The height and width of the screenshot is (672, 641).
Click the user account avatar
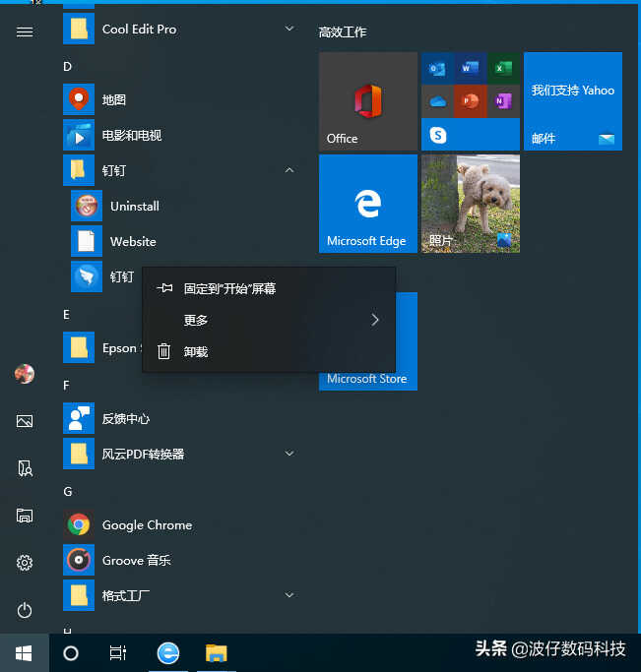(x=25, y=374)
